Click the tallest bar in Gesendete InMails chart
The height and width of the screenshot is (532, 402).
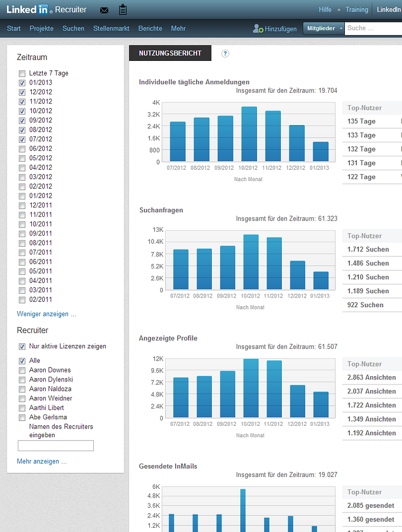click(243, 510)
